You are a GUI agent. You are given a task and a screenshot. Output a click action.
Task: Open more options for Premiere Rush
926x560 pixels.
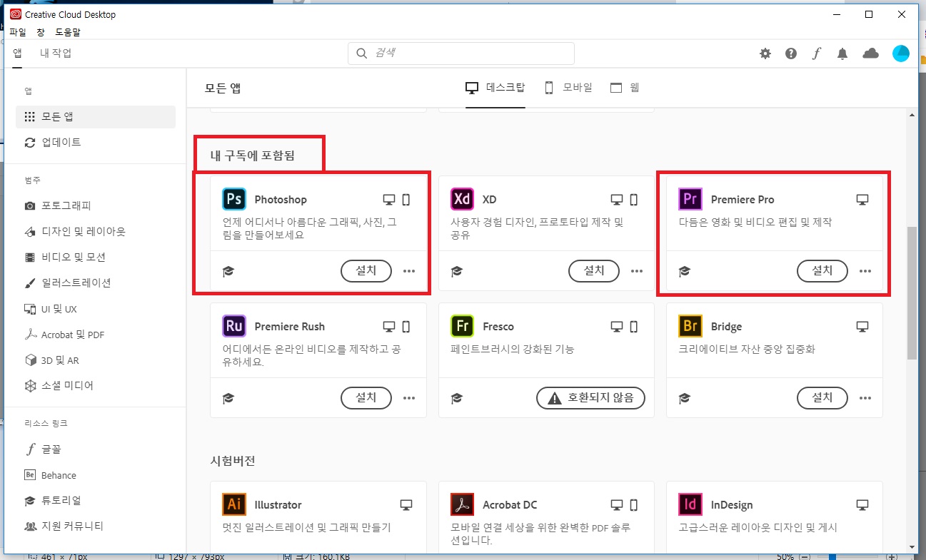pyautogui.click(x=409, y=398)
